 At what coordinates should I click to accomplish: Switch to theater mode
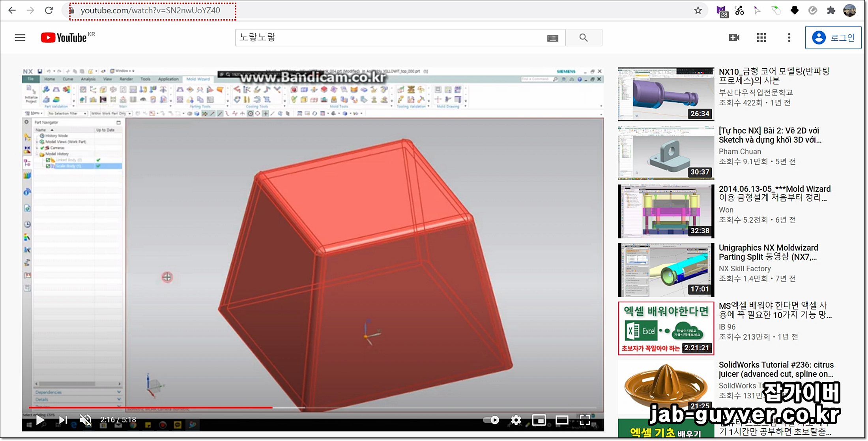coord(562,420)
